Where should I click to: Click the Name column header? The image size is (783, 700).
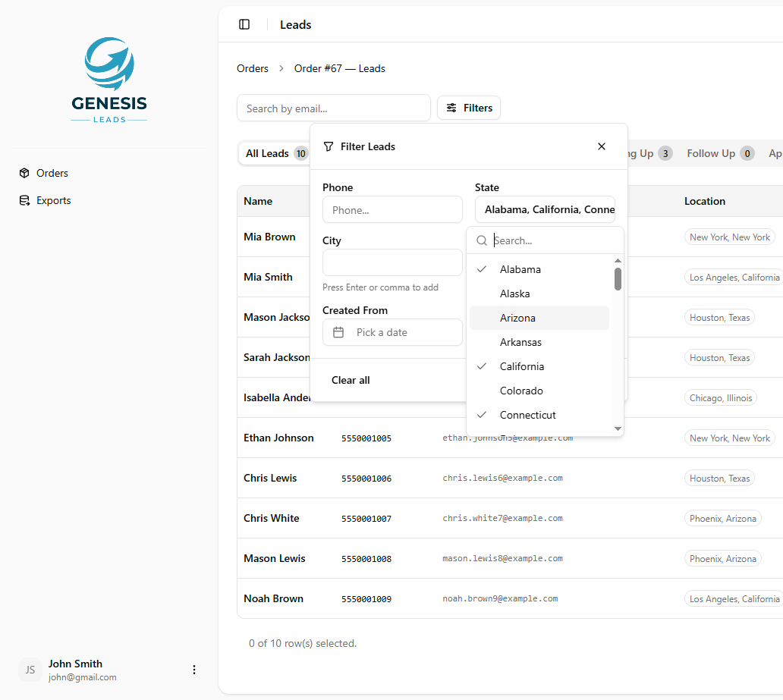pyautogui.click(x=258, y=201)
